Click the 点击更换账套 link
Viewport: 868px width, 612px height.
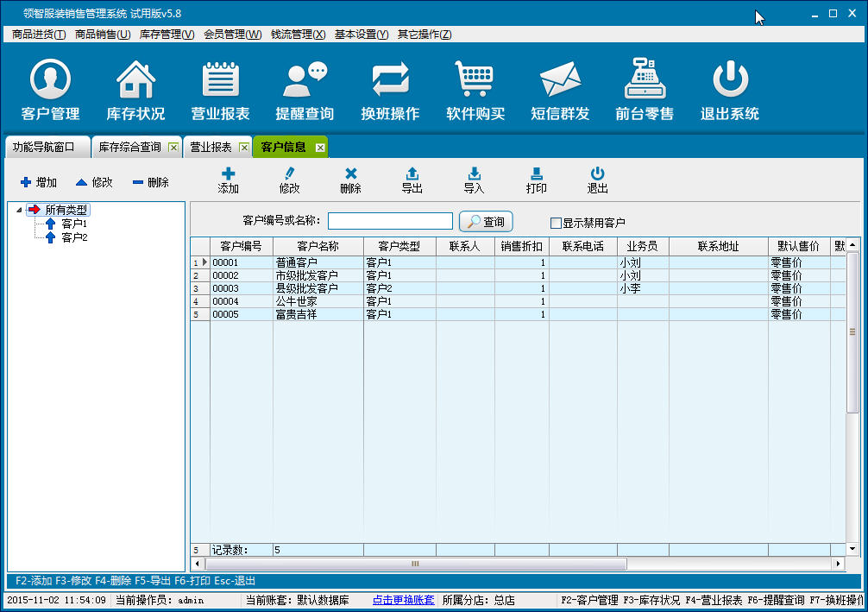(x=404, y=600)
